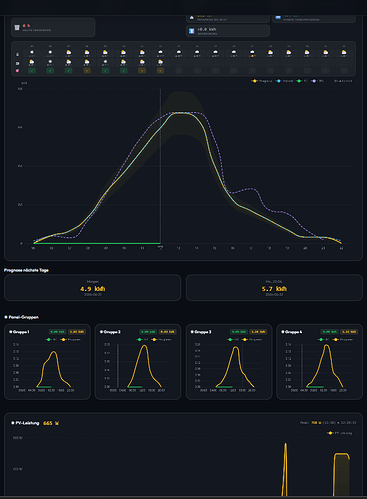
Task: Click green check status in first hour column
Action: (x=32, y=71)
